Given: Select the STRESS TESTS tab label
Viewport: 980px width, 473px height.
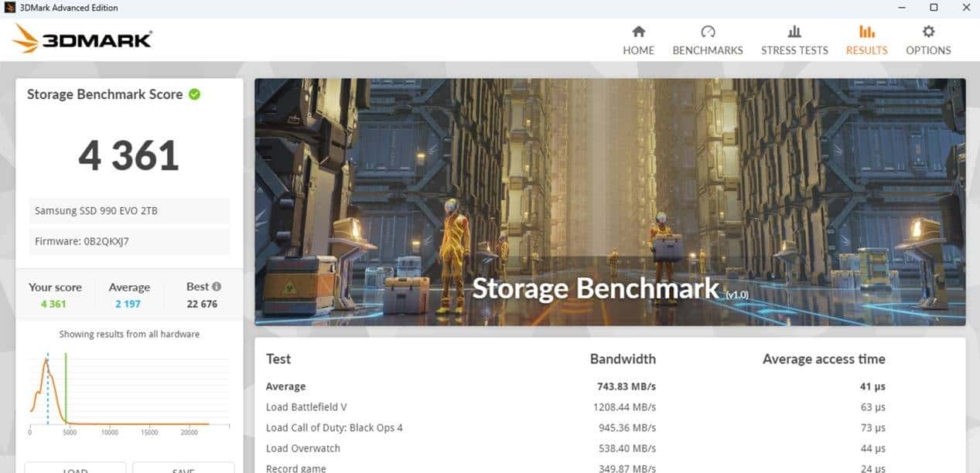Looking at the screenshot, I should point(794,50).
